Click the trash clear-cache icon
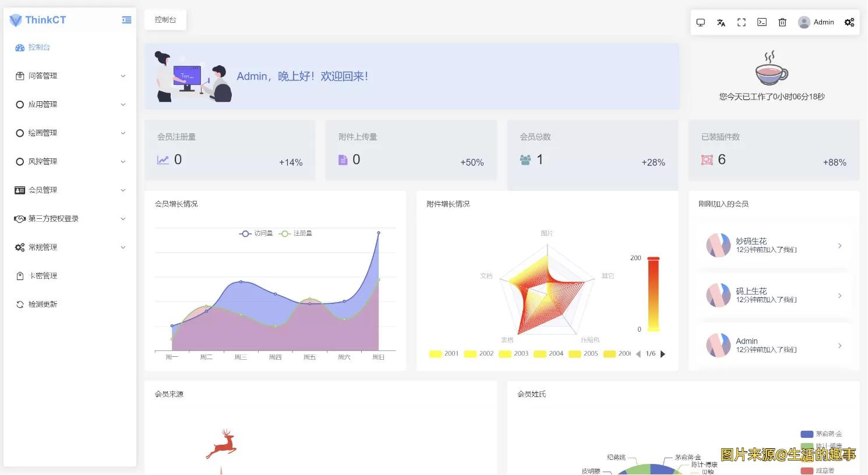This screenshot has height=475, width=868. pyautogui.click(x=782, y=22)
